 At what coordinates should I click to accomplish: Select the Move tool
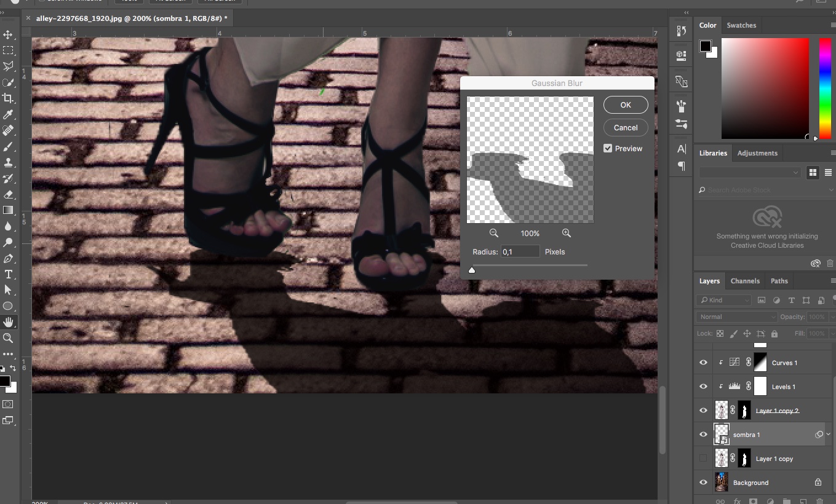tap(8, 34)
